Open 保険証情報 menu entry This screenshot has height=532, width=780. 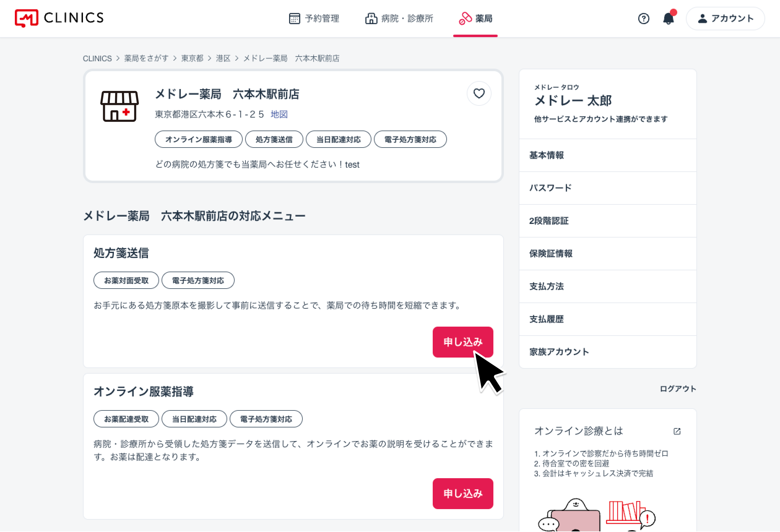551,254
